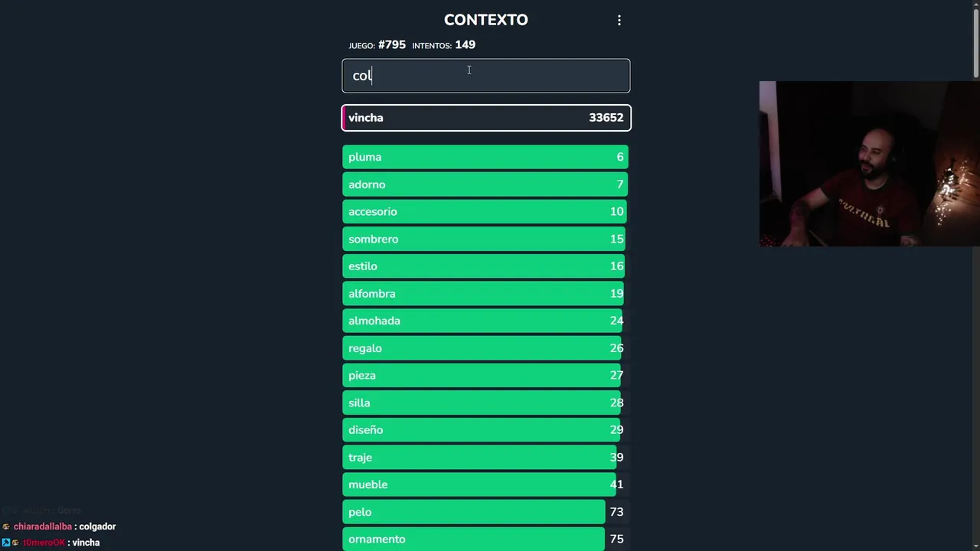Click the 'silla' guess entry
Viewport: 980px width, 551px height.
[x=485, y=403]
